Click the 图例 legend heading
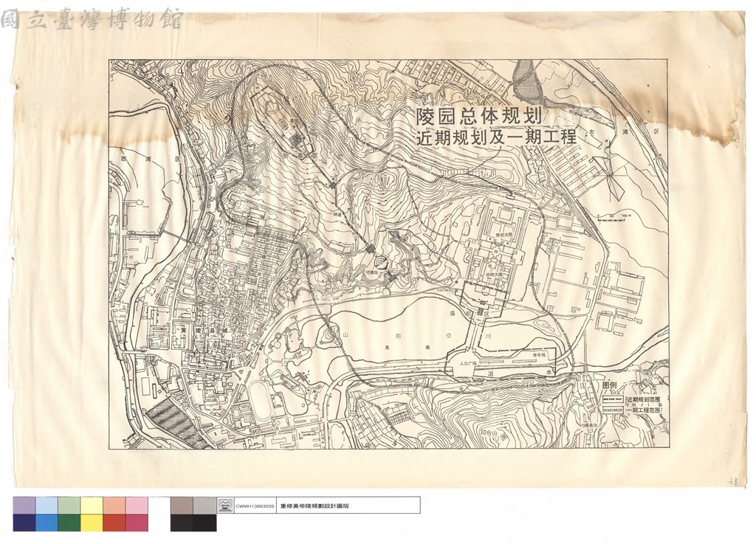Screen dimensions: 756x544 point(610,386)
